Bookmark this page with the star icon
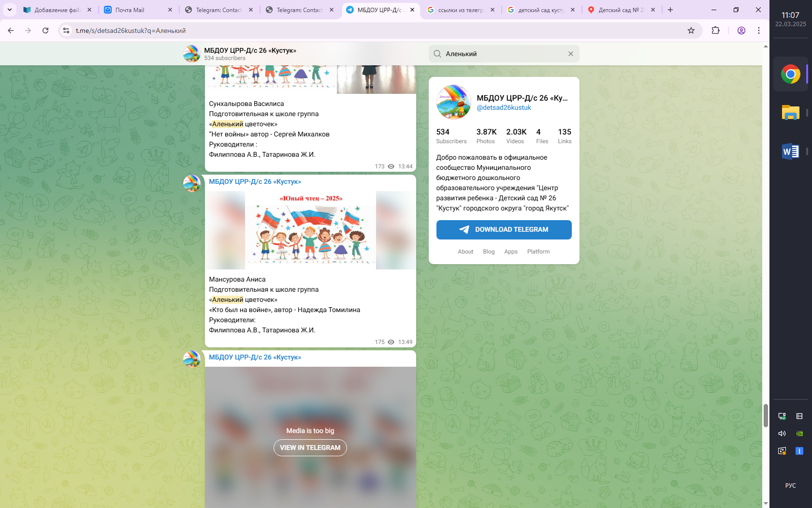This screenshot has width=812, height=508. point(691,30)
